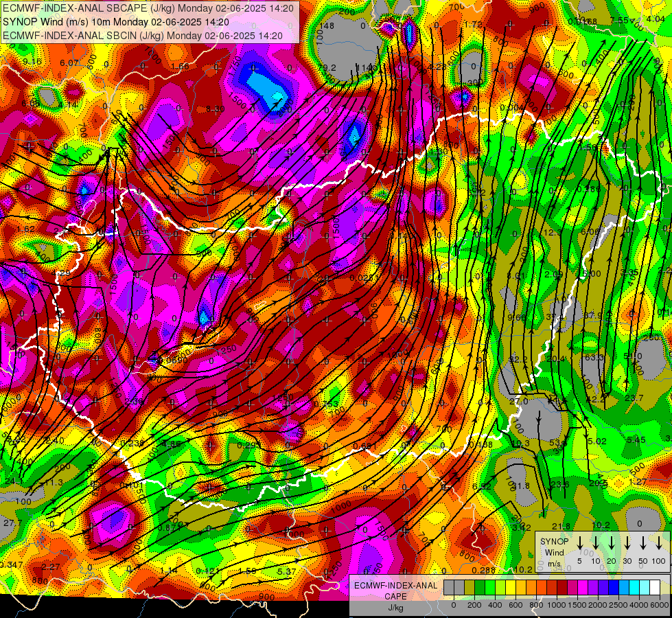Pick the dark green swatch in the CAPE color bar
This screenshot has width=672, height=618.
coord(480,588)
